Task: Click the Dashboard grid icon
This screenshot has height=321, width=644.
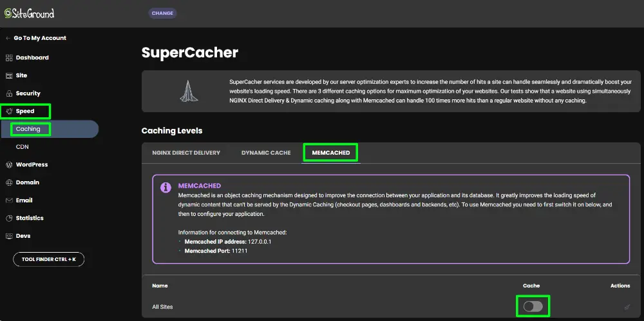Action: click(9, 58)
